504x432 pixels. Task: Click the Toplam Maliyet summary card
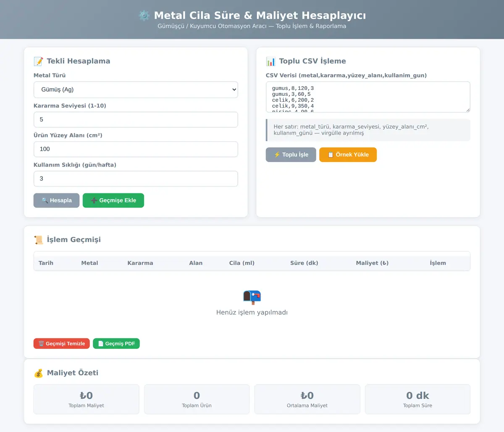pyautogui.click(x=87, y=399)
